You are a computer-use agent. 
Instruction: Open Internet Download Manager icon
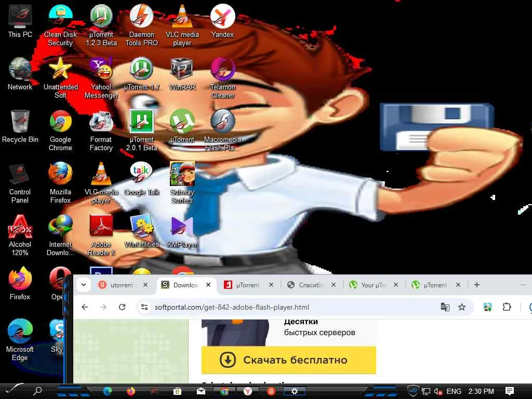pyautogui.click(x=60, y=235)
